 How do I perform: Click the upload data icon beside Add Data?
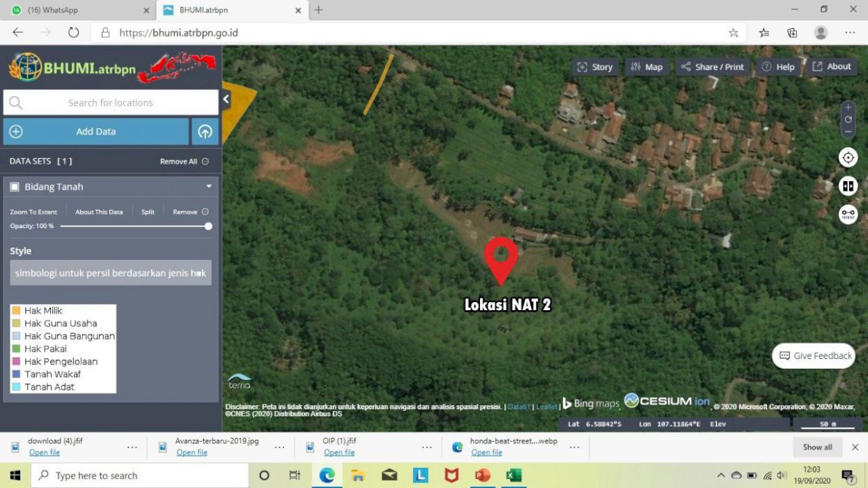click(205, 131)
